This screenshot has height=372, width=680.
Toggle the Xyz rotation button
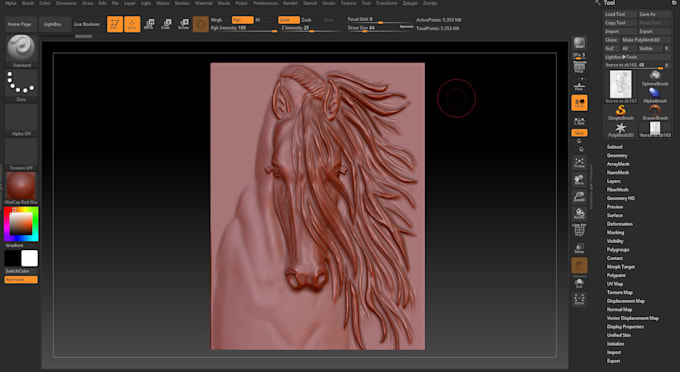click(x=579, y=133)
